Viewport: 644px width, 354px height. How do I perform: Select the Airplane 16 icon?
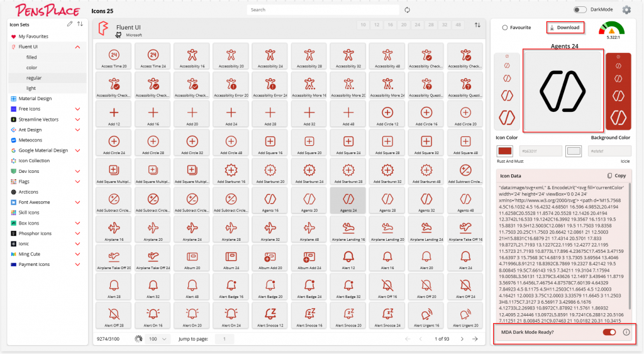pyautogui.click(x=114, y=229)
